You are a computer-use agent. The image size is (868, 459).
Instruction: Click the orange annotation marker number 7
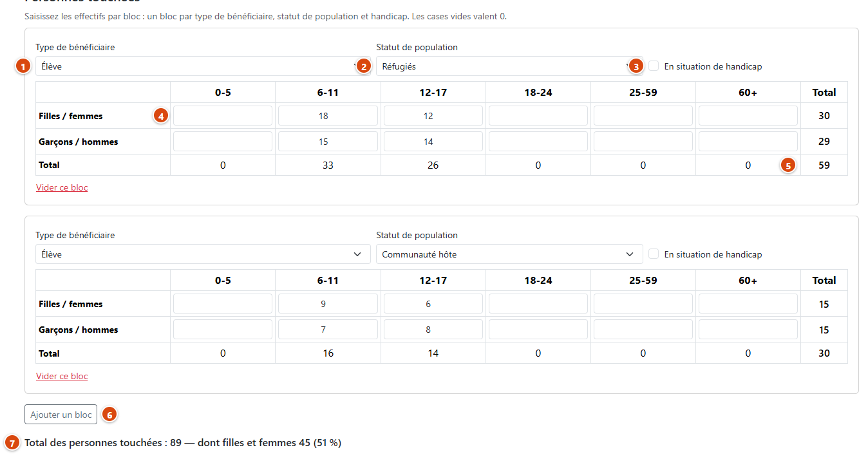tap(12, 443)
